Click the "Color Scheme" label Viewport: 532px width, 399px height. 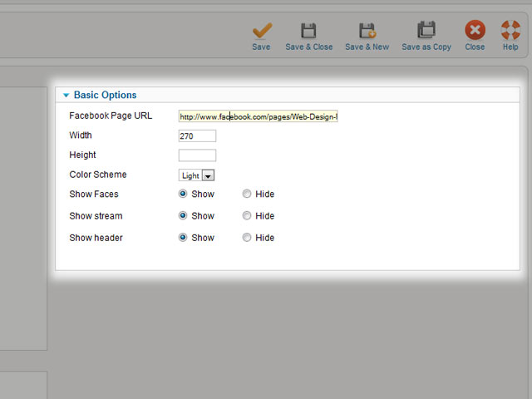point(98,175)
